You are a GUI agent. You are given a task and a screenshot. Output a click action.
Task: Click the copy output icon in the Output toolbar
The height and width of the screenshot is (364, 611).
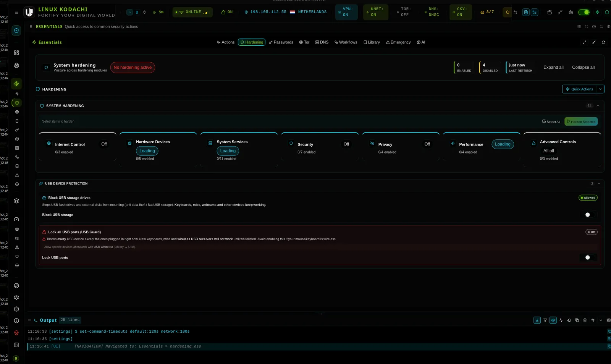click(x=577, y=320)
